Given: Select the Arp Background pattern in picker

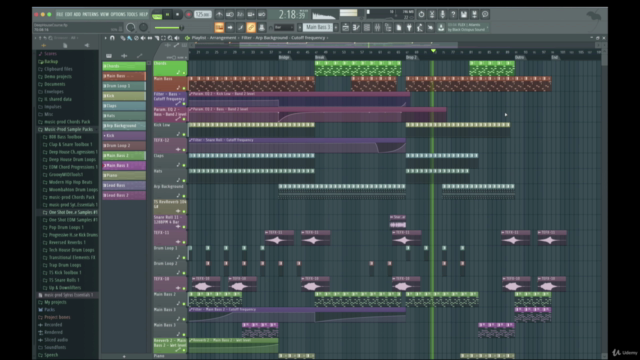Looking at the screenshot, I should click(124, 126).
